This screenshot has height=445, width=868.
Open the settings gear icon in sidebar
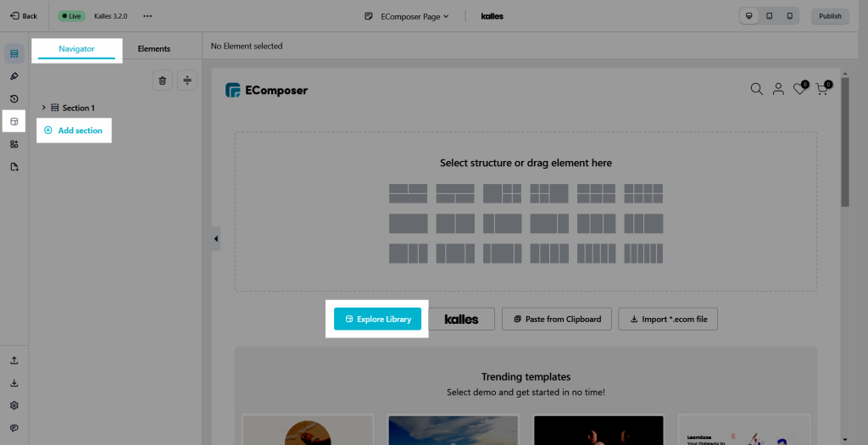click(x=14, y=406)
